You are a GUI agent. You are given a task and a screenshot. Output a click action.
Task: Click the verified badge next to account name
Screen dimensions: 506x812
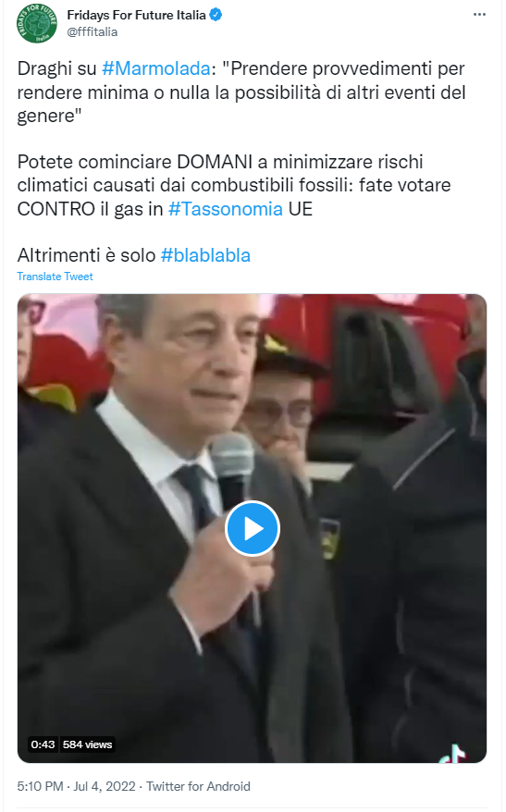pos(216,15)
